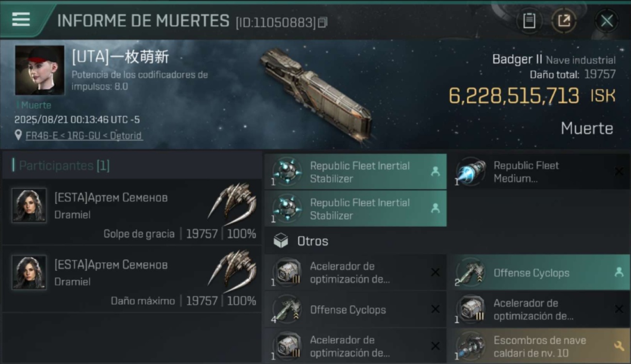
Task: Copy the kill report ID
Action: (323, 22)
